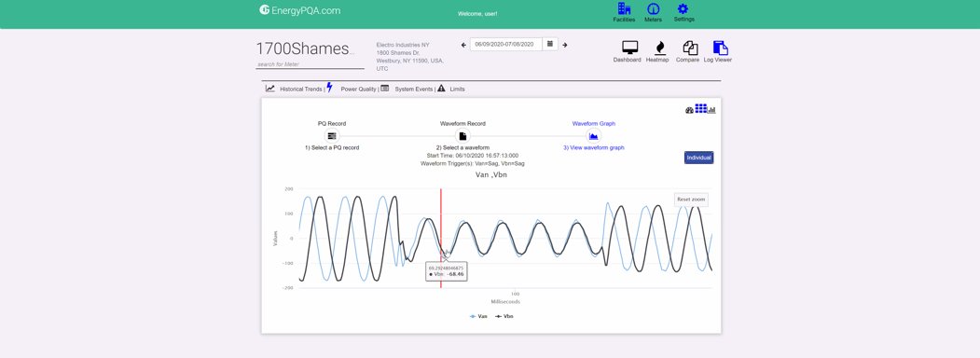This screenshot has height=358, width=980.
Task: Click the Reset zoom button
Action: 691,200
